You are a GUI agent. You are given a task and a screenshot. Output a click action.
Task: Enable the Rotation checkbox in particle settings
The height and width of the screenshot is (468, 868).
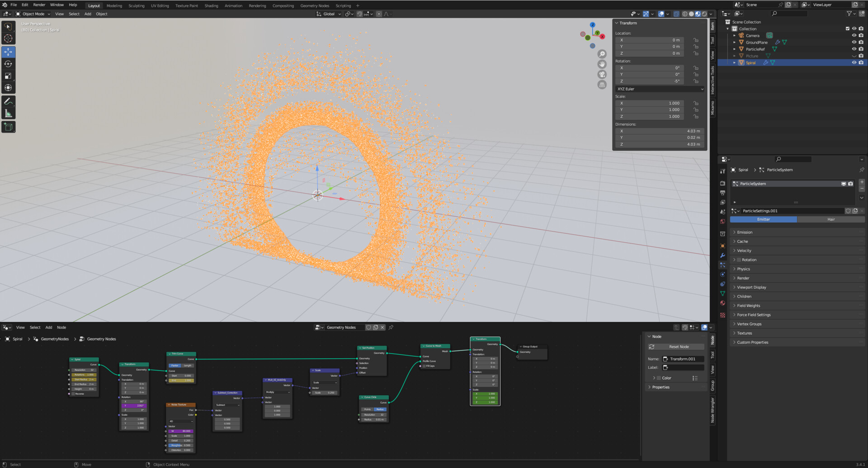739,260
